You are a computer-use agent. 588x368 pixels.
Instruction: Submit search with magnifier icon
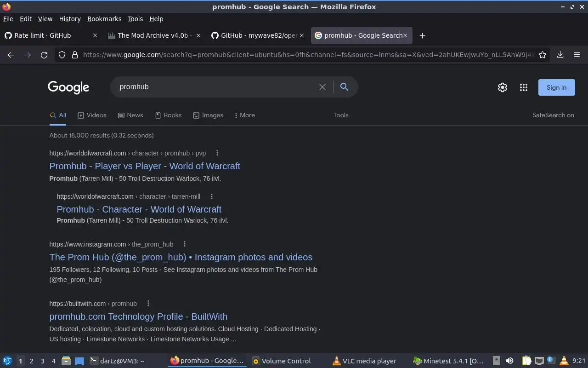click(x=344, y=87)
